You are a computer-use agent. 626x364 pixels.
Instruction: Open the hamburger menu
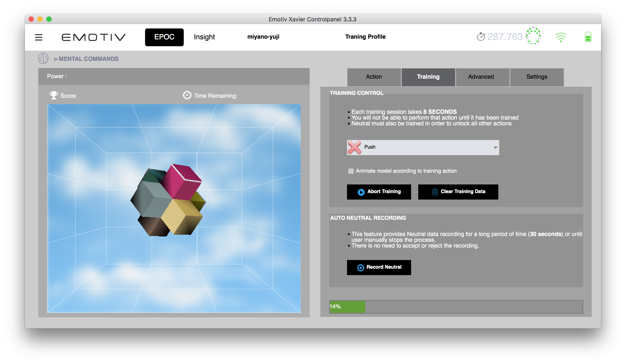38,37
